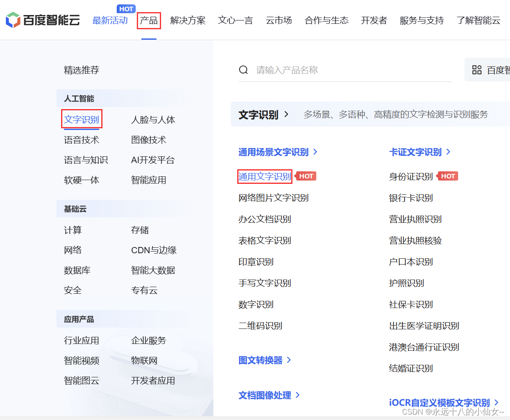Select 智能应用 category
The width and height of the screenshot is (510, 420).
(x=149, y=180)
